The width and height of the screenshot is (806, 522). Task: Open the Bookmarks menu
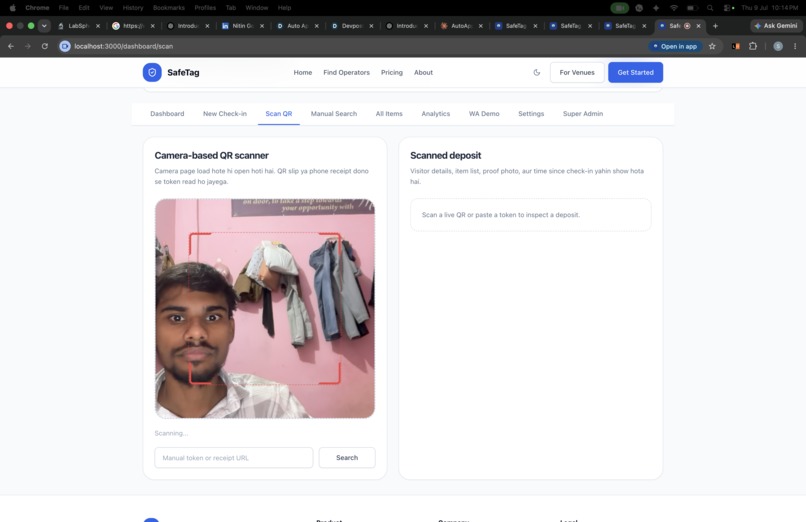click(169, 8)
